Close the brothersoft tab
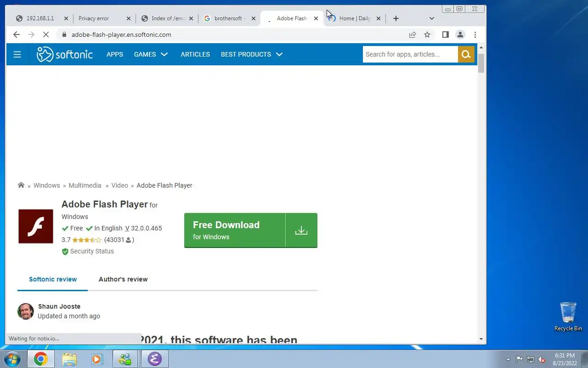The width and height of the screenshot is (588, 368). tap(254, 18)
